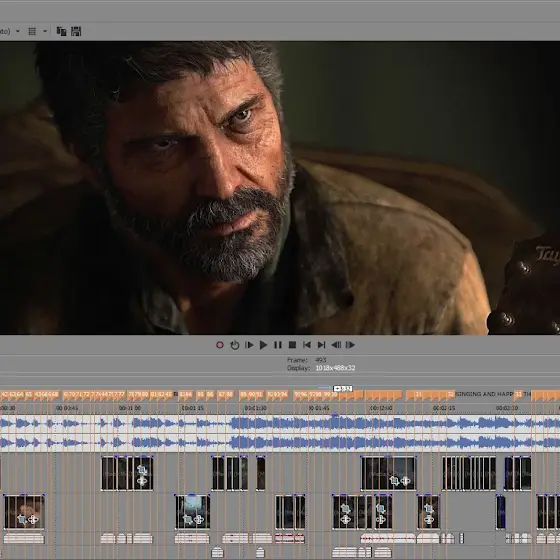Image resolution: width=560 pixels, height=560 pixels.
Task: Select the marker labeled 86
Action: tap(210, 394)
